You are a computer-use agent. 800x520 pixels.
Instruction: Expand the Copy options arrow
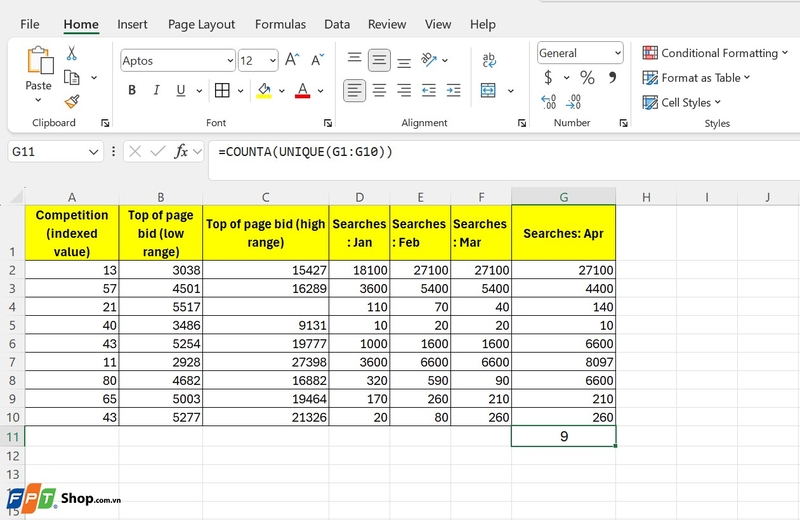[94, 78]
